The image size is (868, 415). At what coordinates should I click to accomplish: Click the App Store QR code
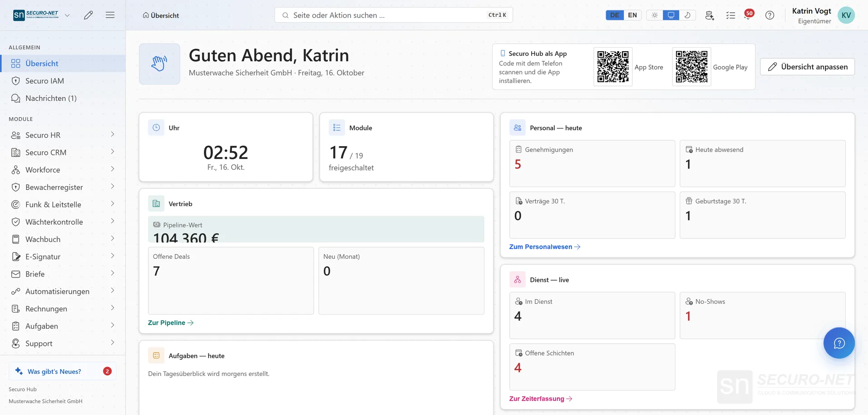coord(613,67)
